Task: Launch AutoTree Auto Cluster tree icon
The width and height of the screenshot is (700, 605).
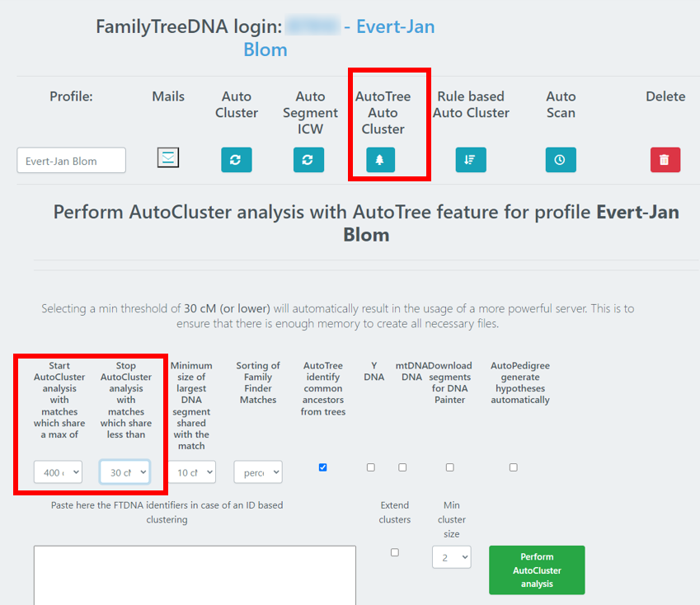Action: tap(380, 160)
